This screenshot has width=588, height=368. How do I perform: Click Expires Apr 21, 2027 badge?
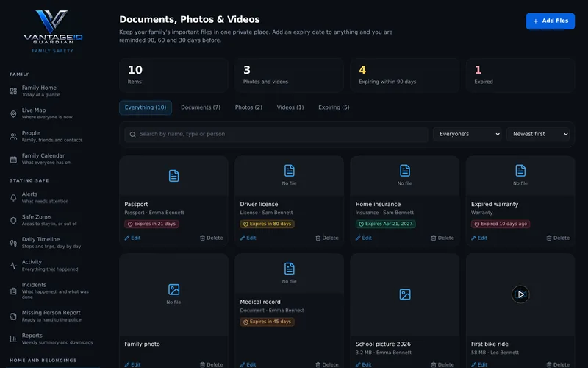[385, 224]
